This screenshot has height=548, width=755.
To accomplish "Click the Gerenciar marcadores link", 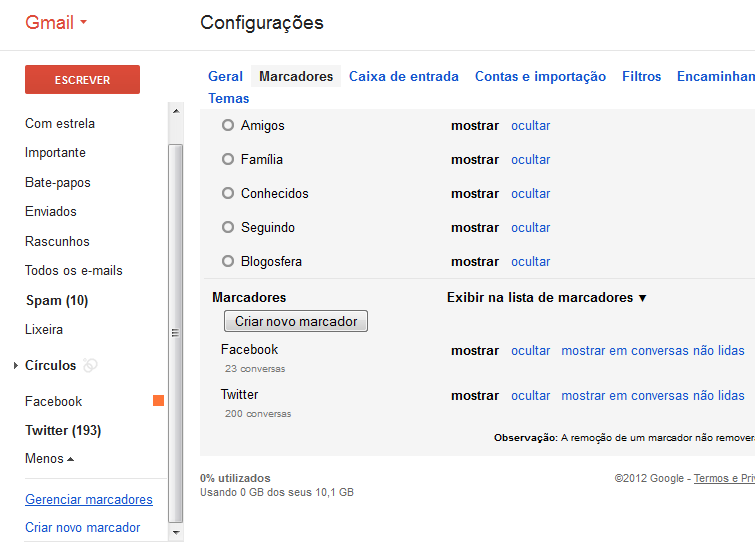I will 89,499.
